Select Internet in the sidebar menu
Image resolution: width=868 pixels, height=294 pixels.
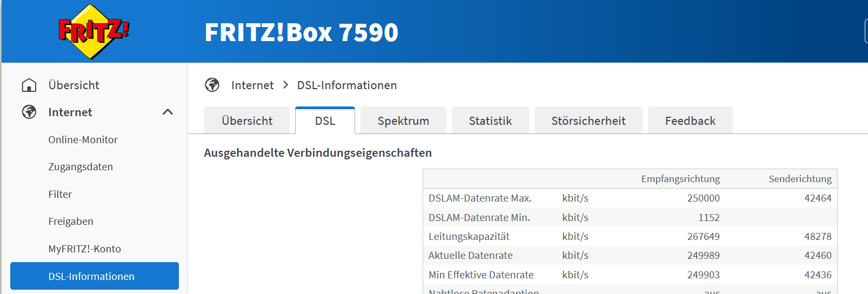[x=70, y=112]
